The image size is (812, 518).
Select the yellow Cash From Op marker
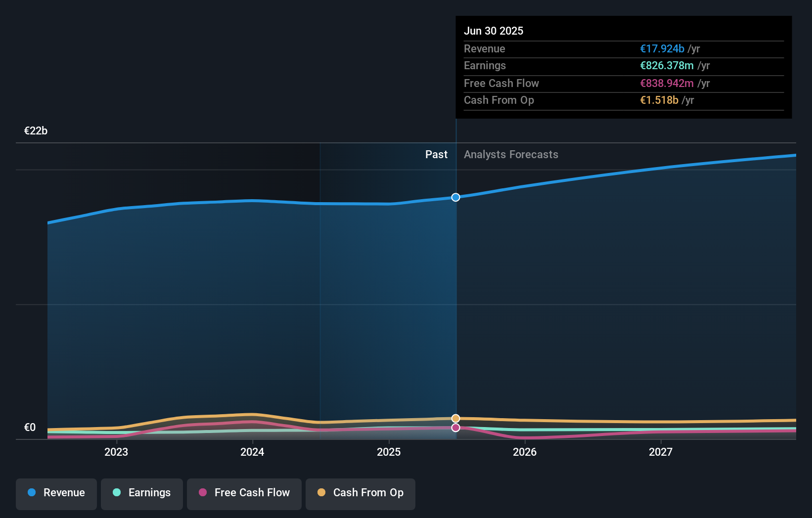pos(455,418)
